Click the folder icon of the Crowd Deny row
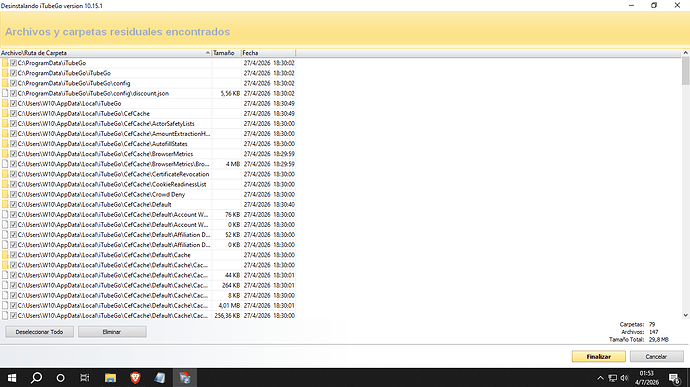The width and height of the screenshot is (690, 387). click(x=5, y=194)
